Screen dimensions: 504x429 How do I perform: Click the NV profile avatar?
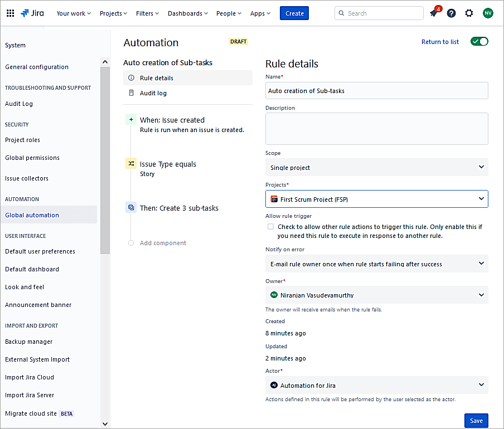[x=488, y=13]
